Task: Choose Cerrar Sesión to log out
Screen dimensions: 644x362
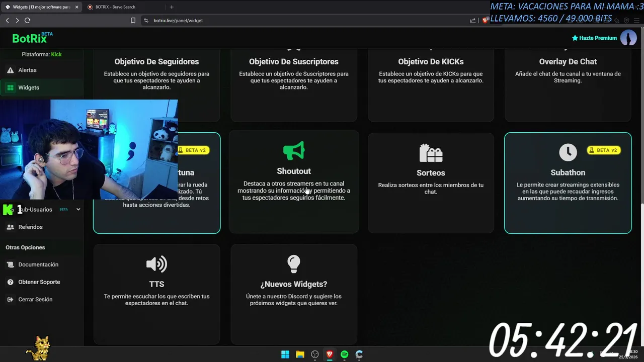Action: click(42, 299)
